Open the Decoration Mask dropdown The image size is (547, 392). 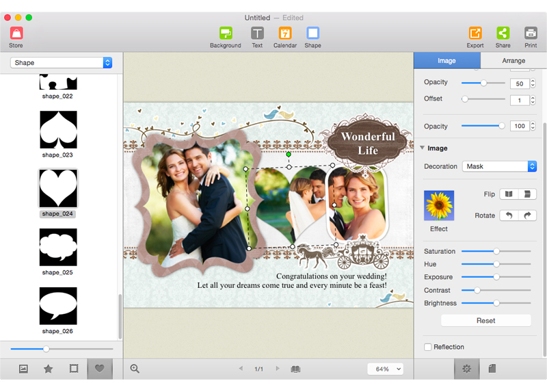tap(499, 166)
